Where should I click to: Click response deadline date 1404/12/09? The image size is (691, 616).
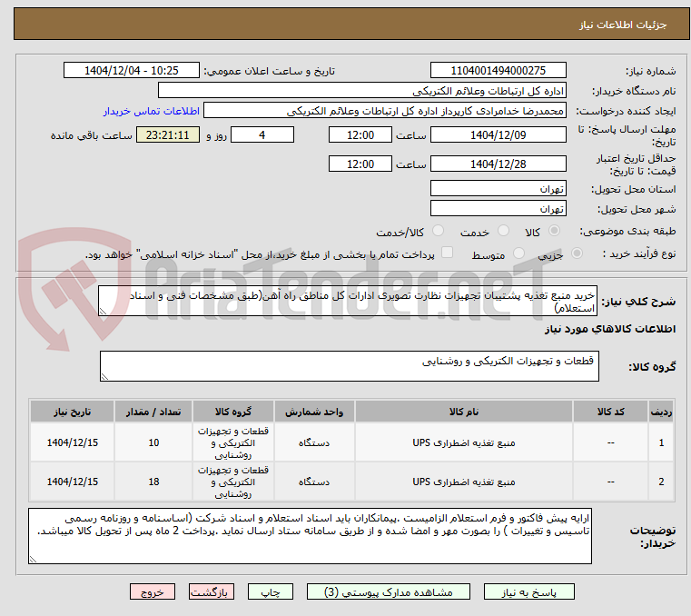click(498, 135)
